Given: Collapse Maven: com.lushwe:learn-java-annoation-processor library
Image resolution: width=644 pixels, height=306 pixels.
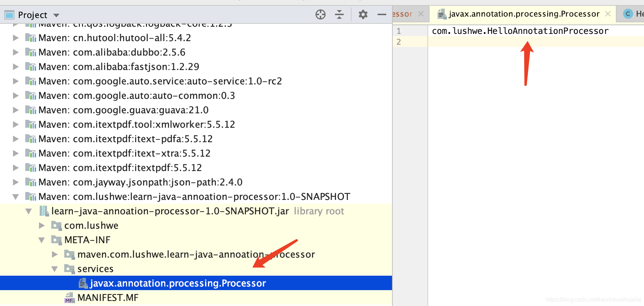Looking at the screenshot, I should pyautogui.click(x=16, y=197).
